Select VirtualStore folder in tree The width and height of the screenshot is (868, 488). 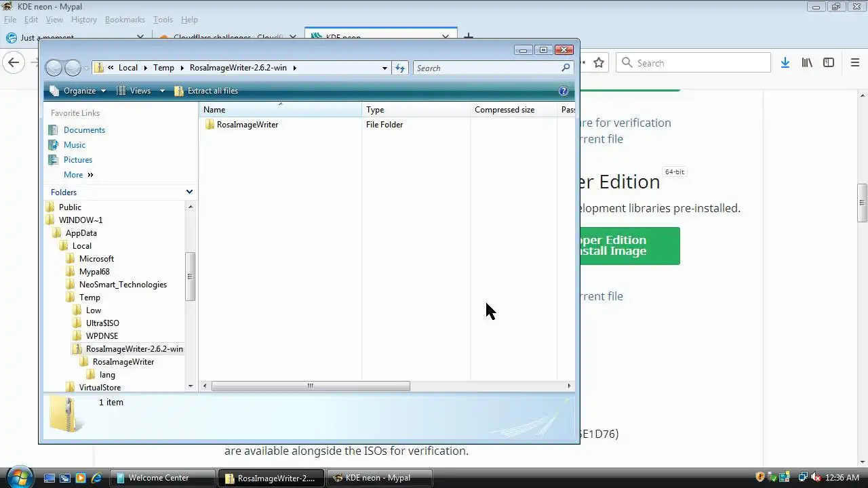[x=100, y=388]
